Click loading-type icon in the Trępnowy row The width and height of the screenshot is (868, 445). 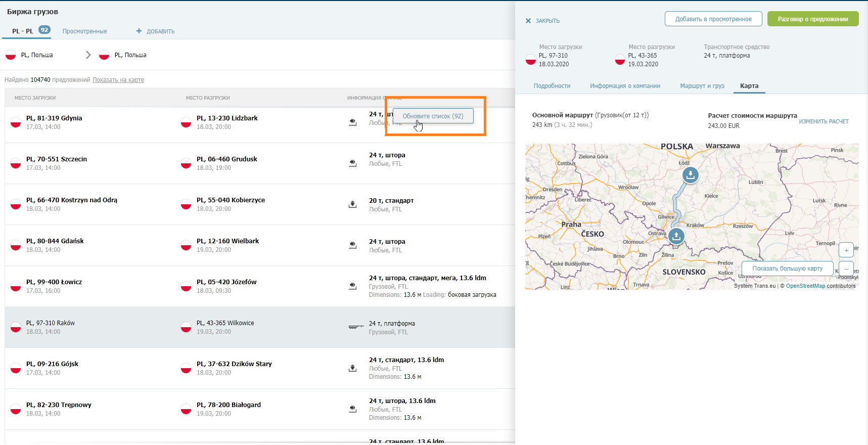click(353, 409)
